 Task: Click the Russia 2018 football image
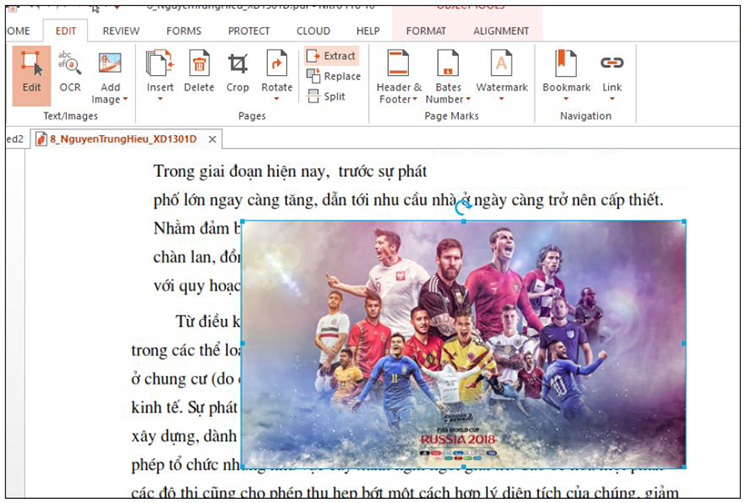coord(463,344)
